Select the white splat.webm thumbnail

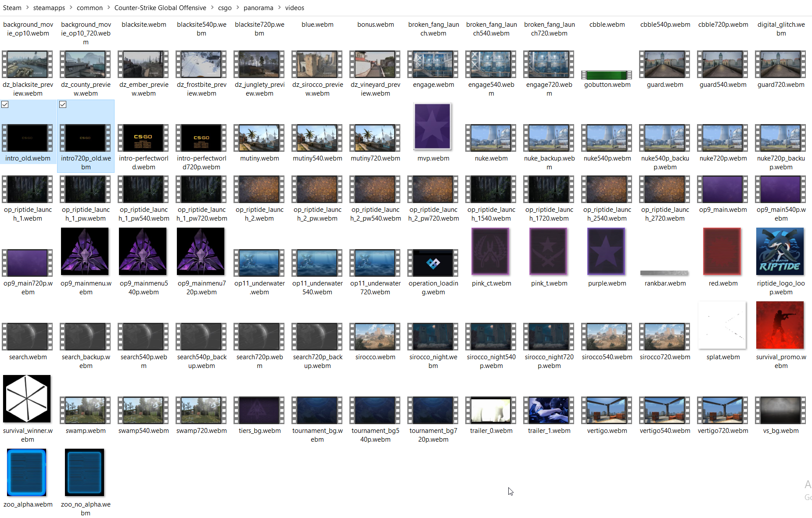tap(722, 325)
